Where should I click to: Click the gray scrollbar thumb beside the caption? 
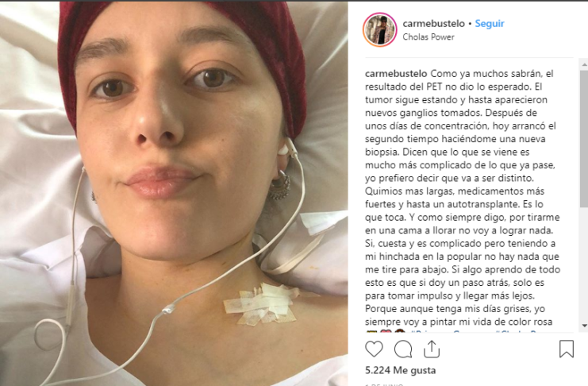584,138
